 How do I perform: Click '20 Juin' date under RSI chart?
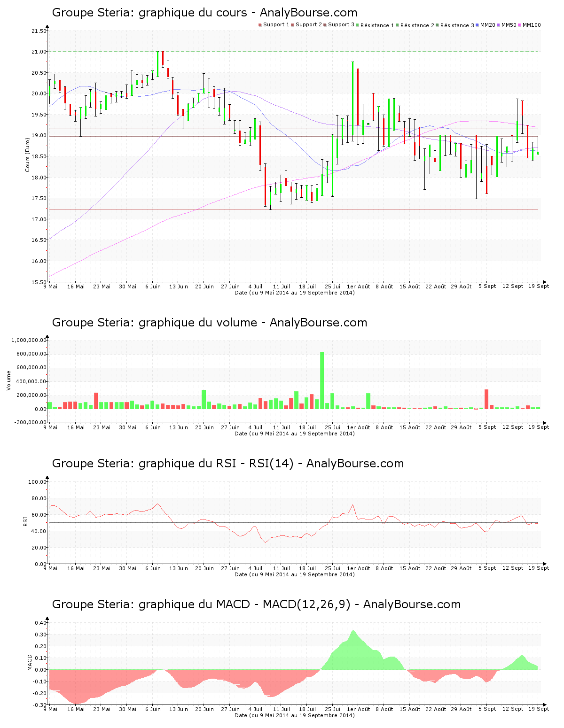204,568
